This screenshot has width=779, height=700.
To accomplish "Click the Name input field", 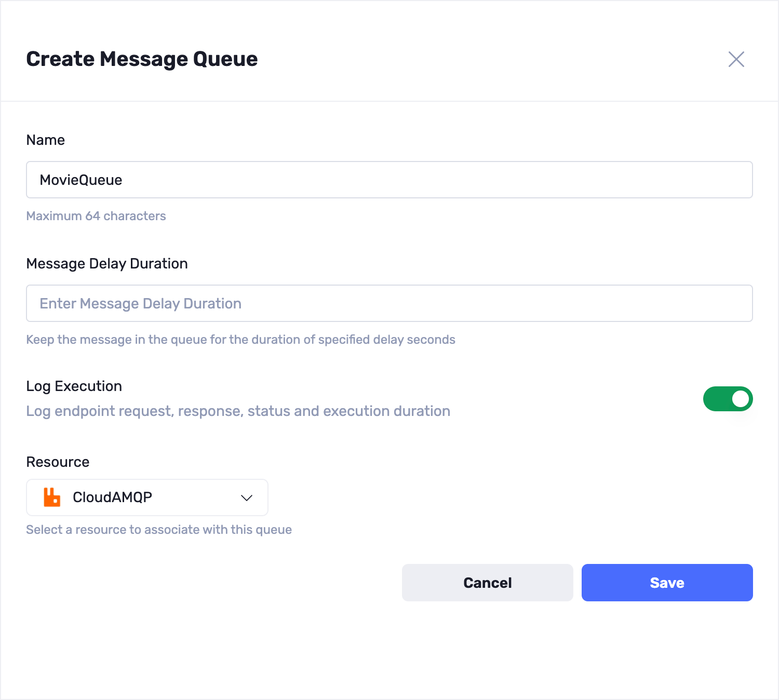I will click(389, 180).
